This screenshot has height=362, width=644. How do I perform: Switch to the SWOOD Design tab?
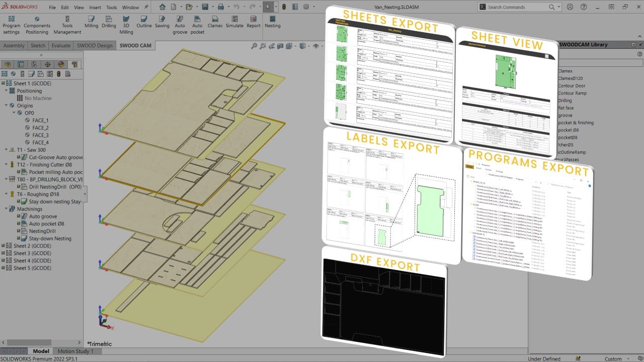click(95, 45)
